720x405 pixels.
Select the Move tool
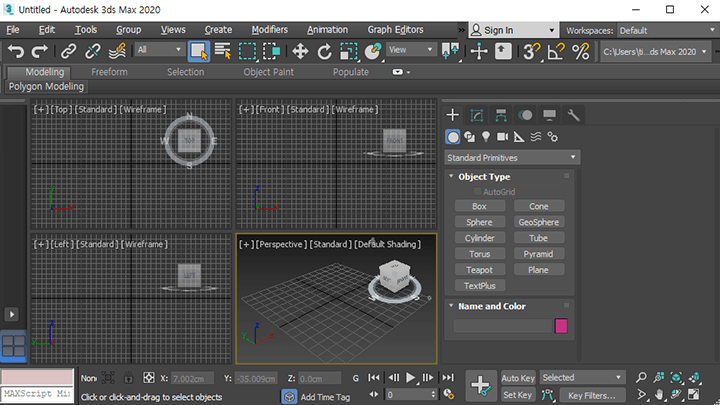pyautogui.click(x=300, y=51)
